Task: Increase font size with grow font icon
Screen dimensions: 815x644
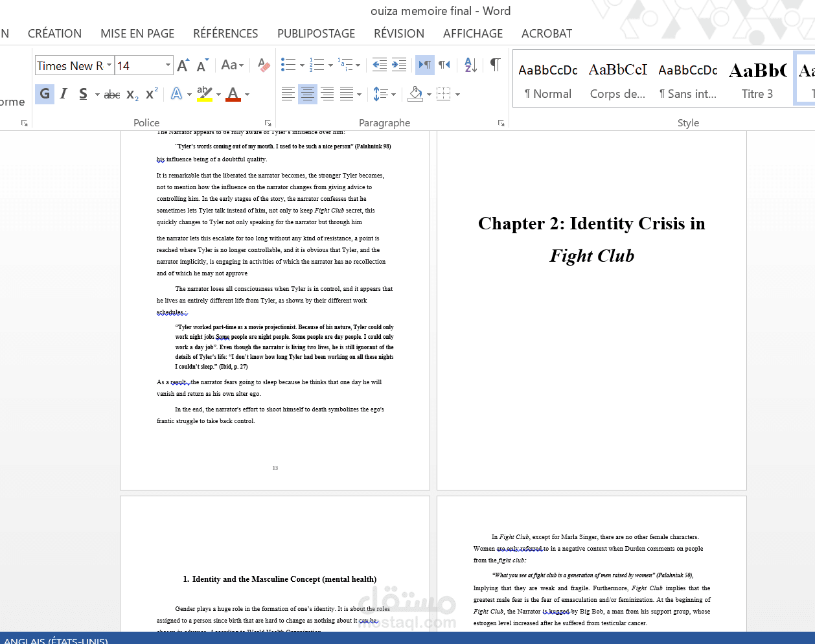Action: coord(183,65)
